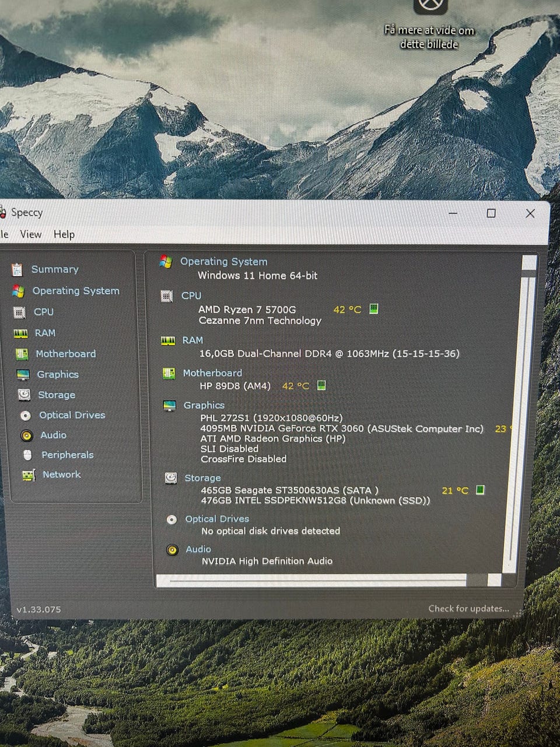Click the version v1.33.075 label
The width and height of the screenshot is (560, 747).
pyautogui.click(x=38, y=609)
